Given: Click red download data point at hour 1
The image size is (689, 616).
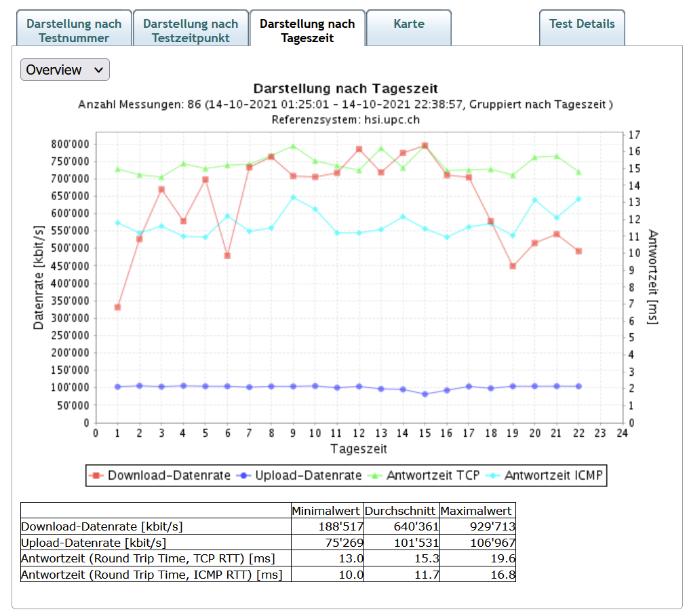Looking at the screenshot, I should [117, 307].
